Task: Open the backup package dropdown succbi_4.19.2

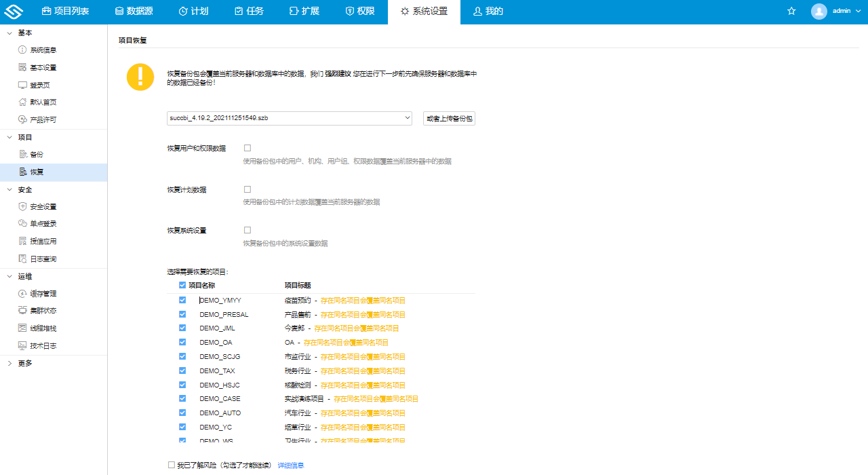Action: click(x=289, y=117)
